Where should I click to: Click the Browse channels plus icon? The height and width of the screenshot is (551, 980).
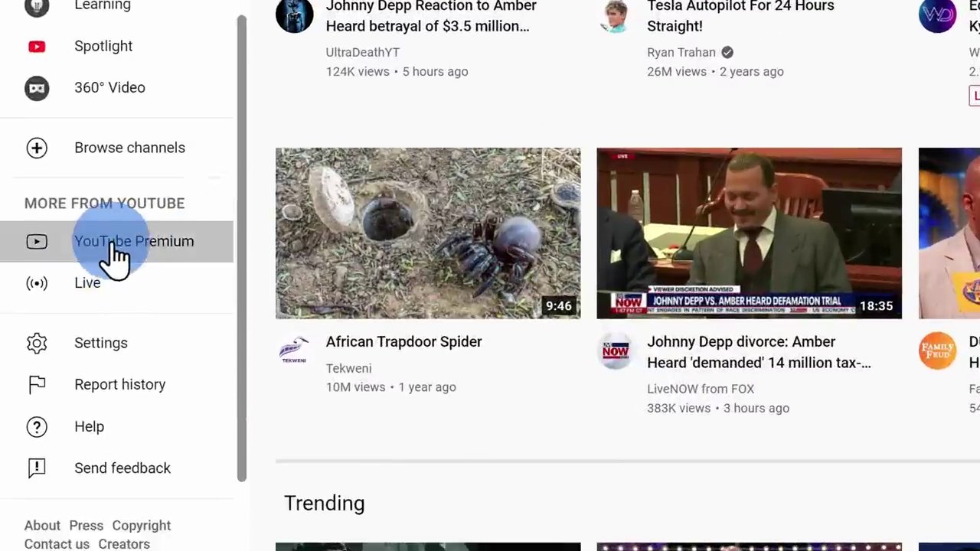click(x=36, y=148)
